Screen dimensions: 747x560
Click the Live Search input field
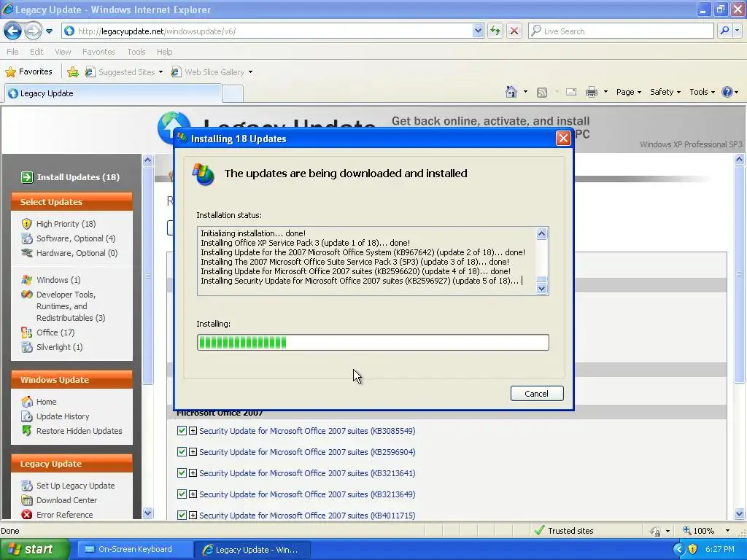[x=621, y=31]
